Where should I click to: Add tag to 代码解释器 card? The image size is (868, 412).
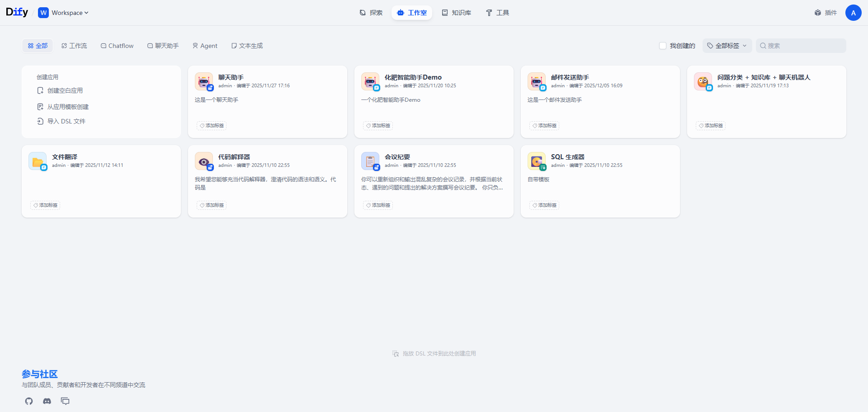212,205
